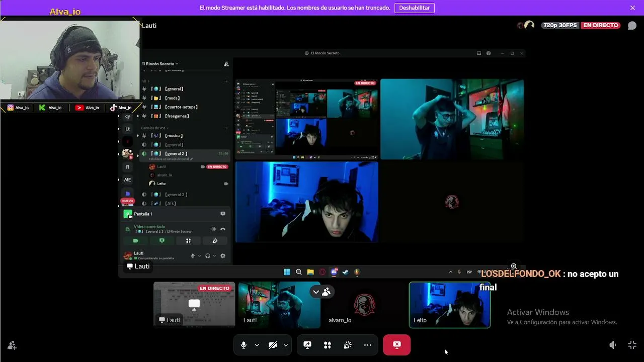Click the 720p 30FPS quality badge
644x362 pixels.
point(560,25)
